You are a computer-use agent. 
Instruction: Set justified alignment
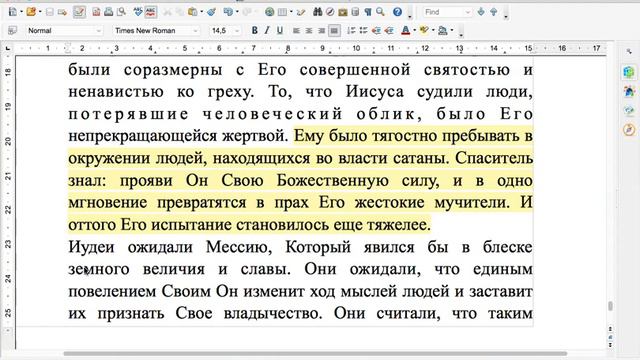click(334, 31)
